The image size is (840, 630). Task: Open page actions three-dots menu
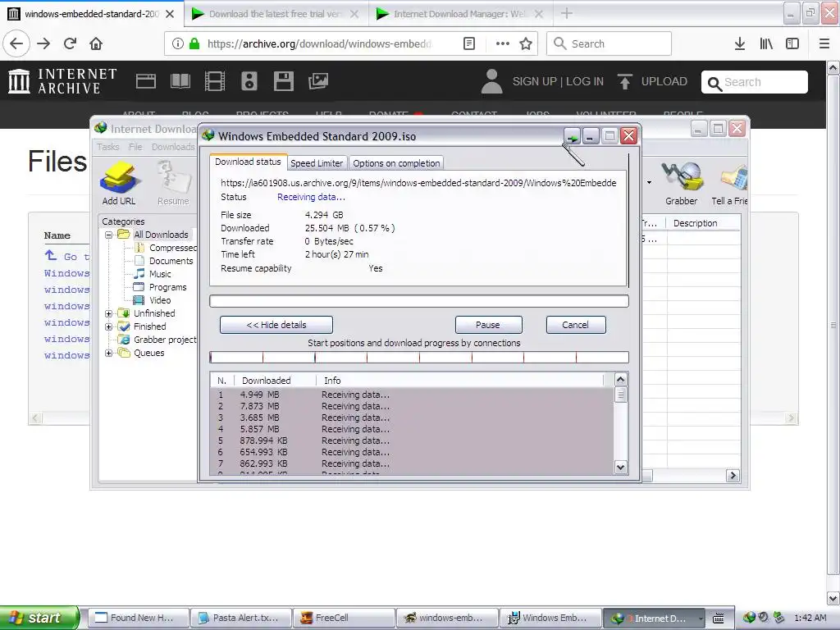[503, 43]
